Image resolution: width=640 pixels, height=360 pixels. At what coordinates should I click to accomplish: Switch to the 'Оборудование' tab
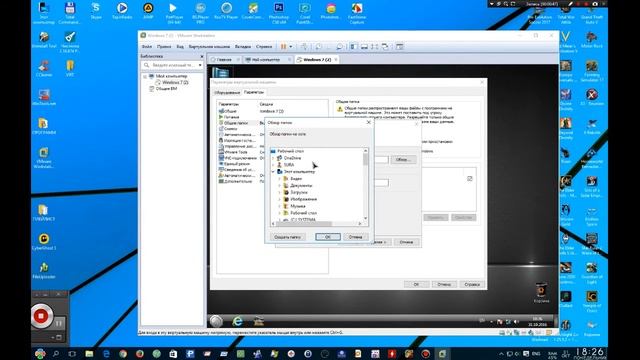pyautogui.click(x=227, y=93)
